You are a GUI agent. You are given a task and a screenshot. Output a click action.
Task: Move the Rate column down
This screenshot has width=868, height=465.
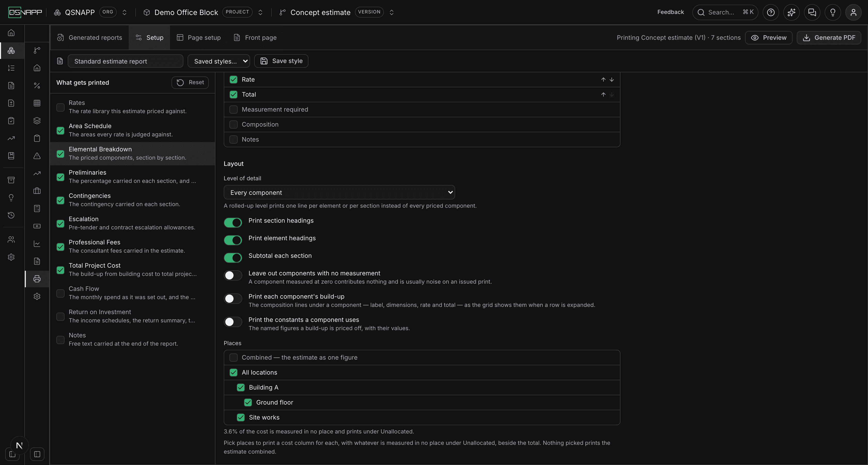[x=611, y=80]
